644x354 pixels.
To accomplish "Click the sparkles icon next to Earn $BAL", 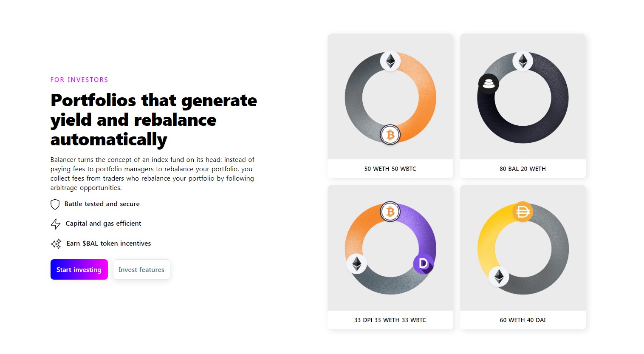I will tap(56, 244).
